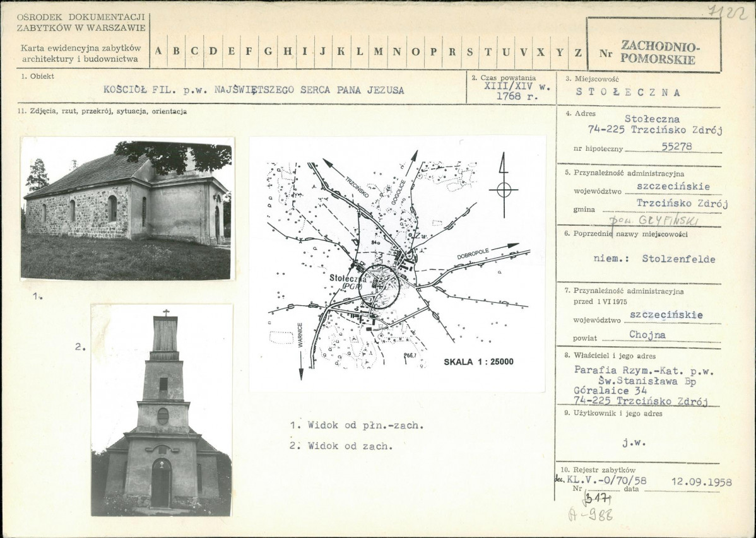Open the north-west view church photo
The height and width of the screenshot is (538, 756).
(127, 209)
